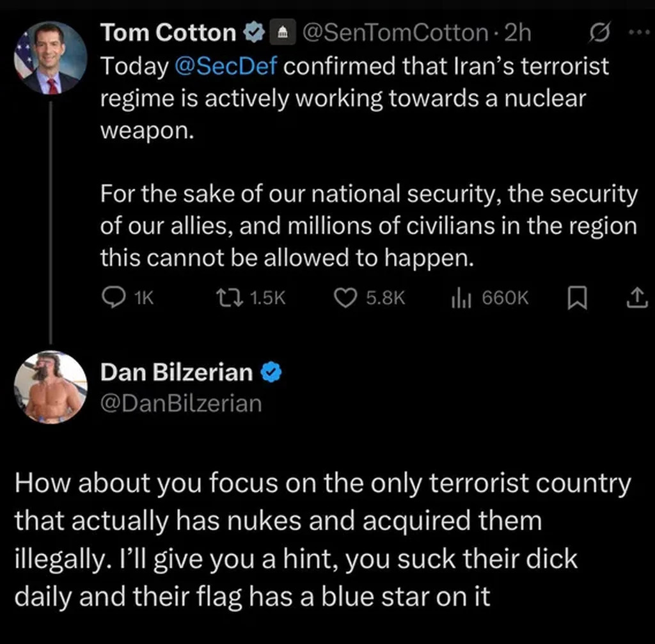655x644 pixels.
Task: Click the government account badge icon
Action: coord(278,33)
